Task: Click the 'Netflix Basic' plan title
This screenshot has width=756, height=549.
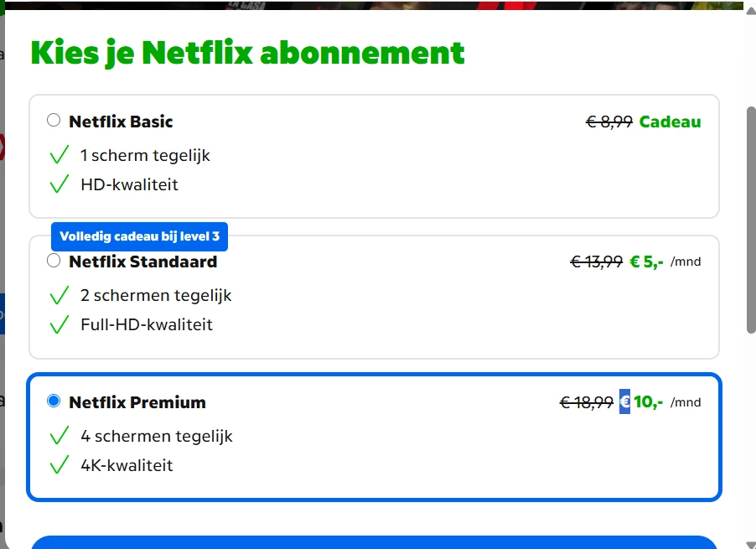Action: [121, 122]
